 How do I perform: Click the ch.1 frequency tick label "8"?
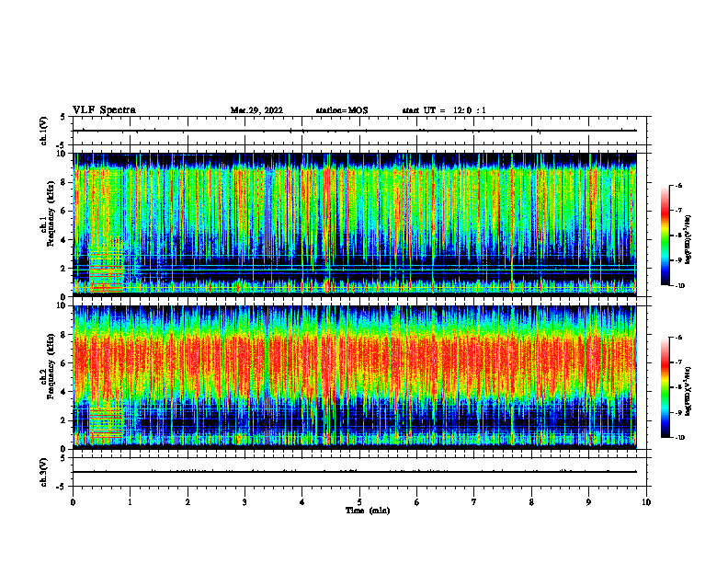click(63, 182)
